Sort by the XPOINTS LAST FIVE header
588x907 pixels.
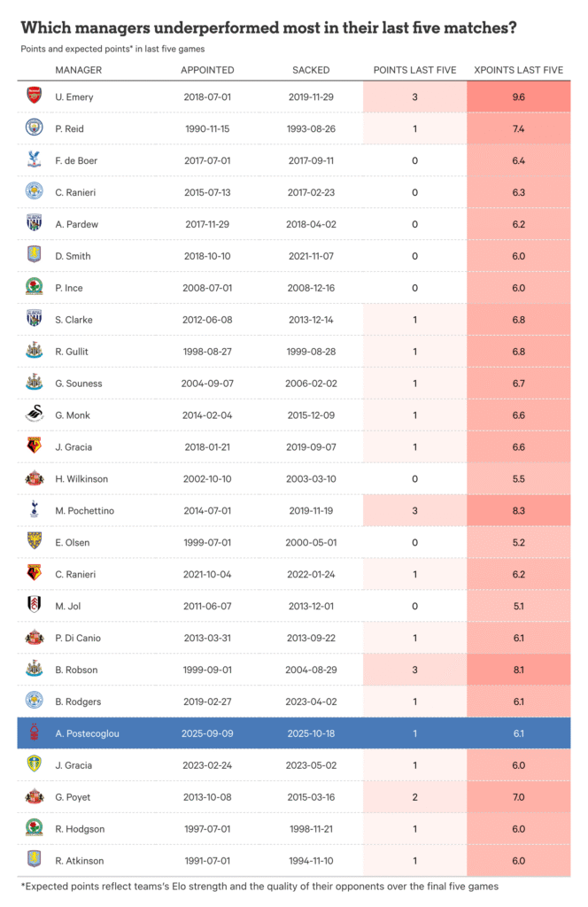point(518,70)
